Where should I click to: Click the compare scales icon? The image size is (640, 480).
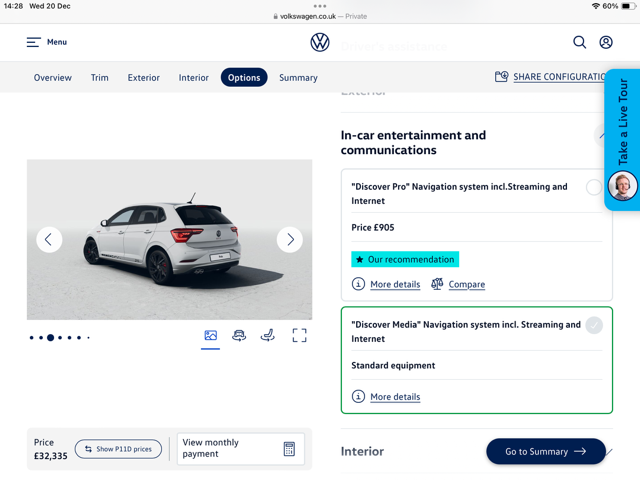click(437, 284)
